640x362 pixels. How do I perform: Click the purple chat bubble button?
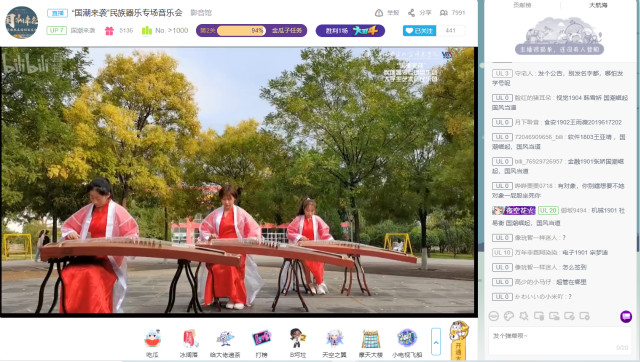tap(626, 316)
